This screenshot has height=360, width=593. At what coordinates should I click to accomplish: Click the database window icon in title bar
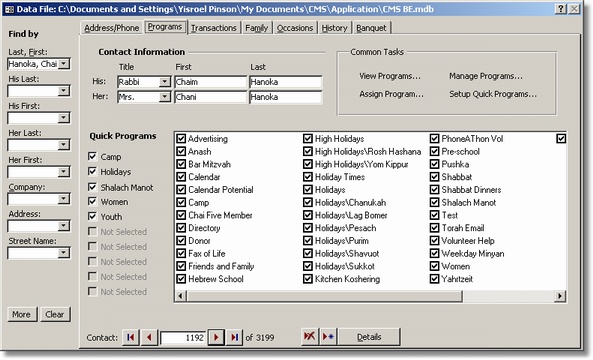pyautogui.click(x=9, y=9)
